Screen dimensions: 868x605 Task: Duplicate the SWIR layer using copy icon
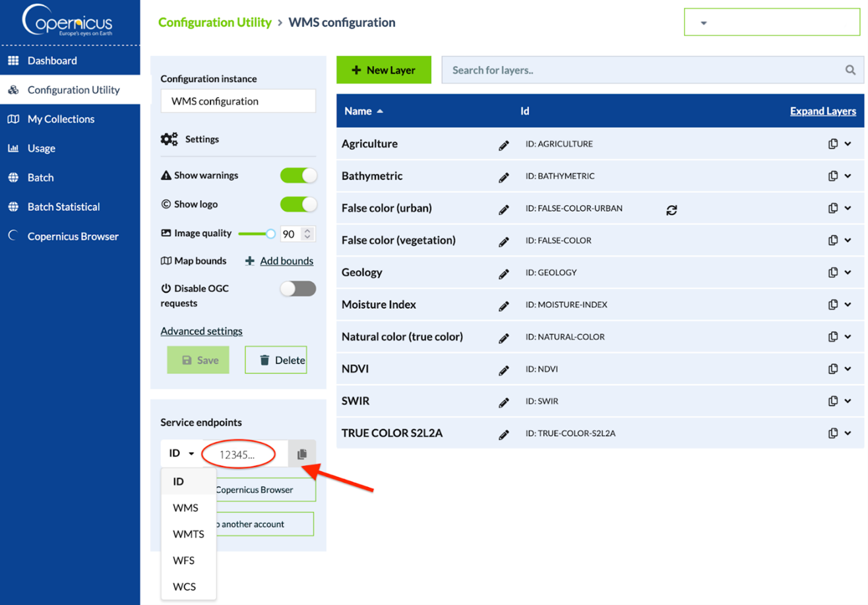(833, 401)
